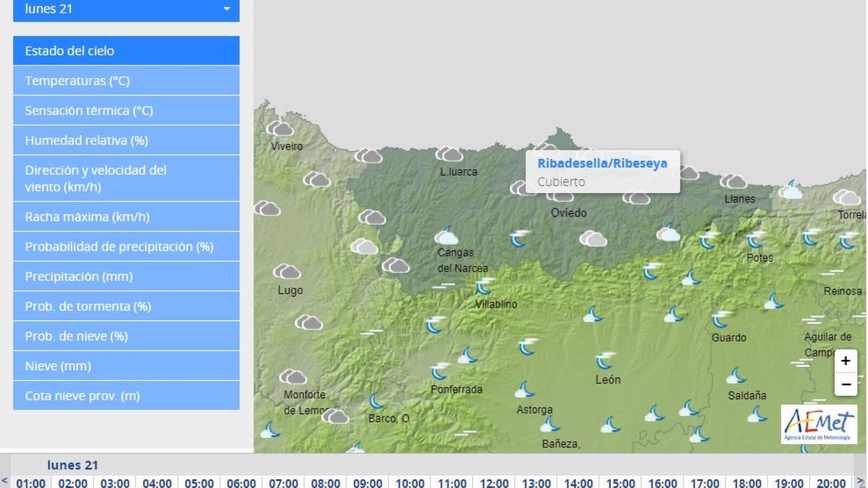
Task: Open the Ribadesella/Ribeseya tooltip link
Action: (602, 163)
